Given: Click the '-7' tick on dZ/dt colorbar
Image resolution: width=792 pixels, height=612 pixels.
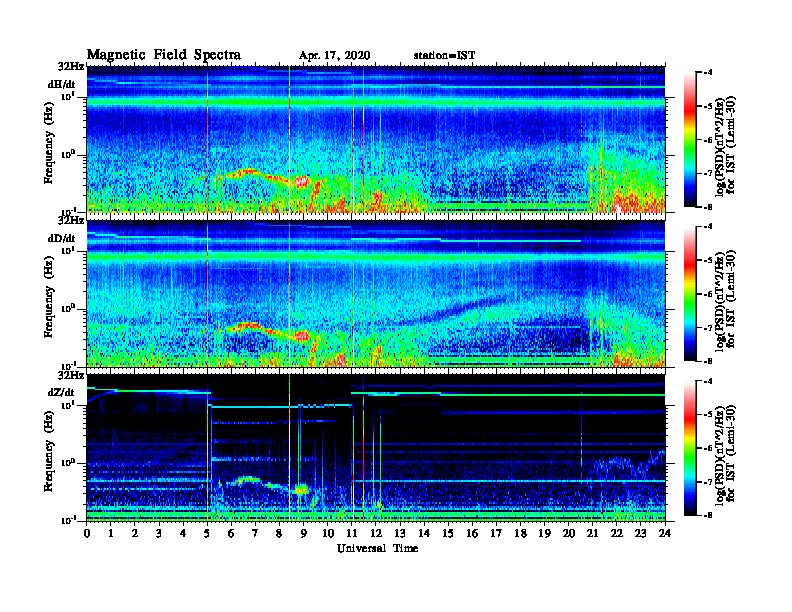Looking at the screenshot, I should [x=708, y=482].
